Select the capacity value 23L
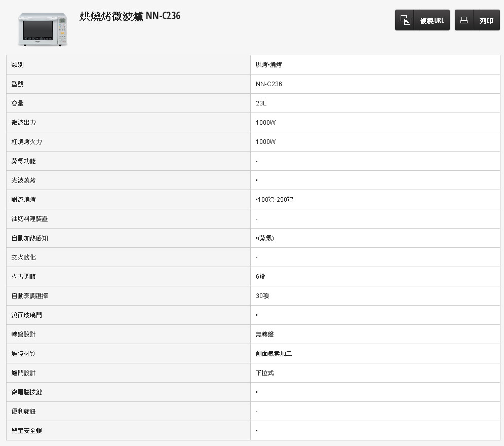Viewport: 504px width, 446px height. coord(261,103)
